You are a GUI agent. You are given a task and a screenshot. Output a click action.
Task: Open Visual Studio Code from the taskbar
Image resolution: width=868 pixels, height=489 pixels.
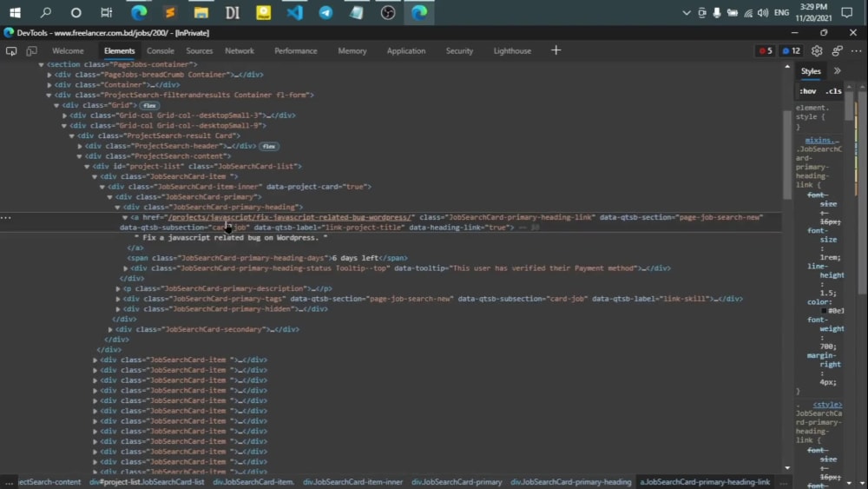tap(294, 12)
